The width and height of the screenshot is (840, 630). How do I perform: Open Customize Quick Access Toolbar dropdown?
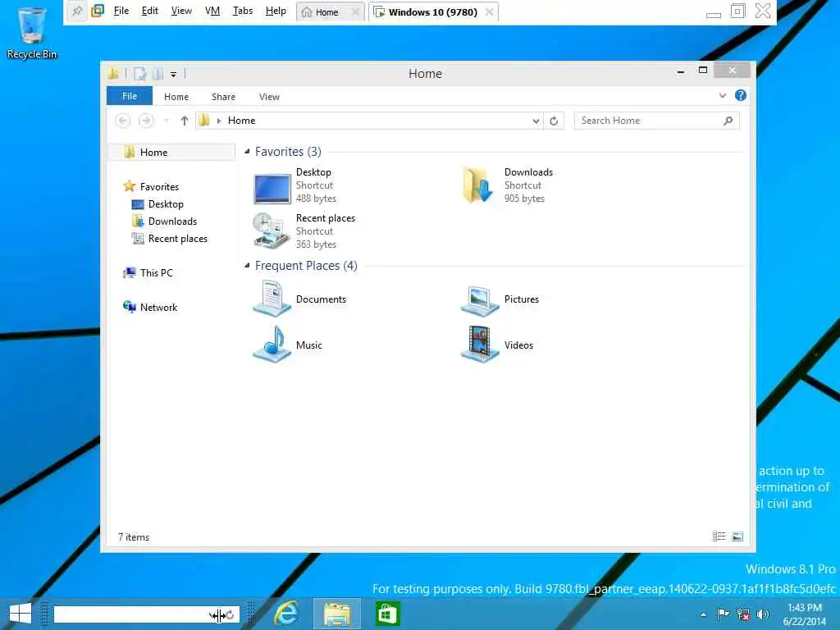(x=174, y=75)
